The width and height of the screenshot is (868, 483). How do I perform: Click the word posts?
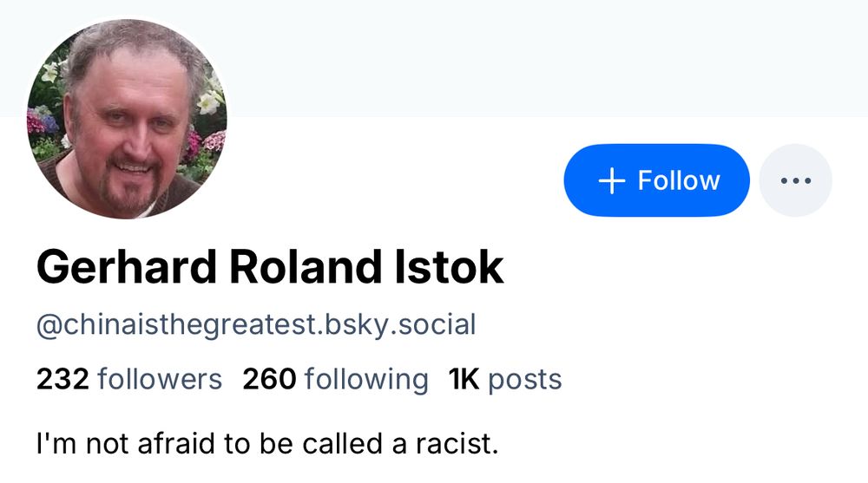click(x=525, y=379)
